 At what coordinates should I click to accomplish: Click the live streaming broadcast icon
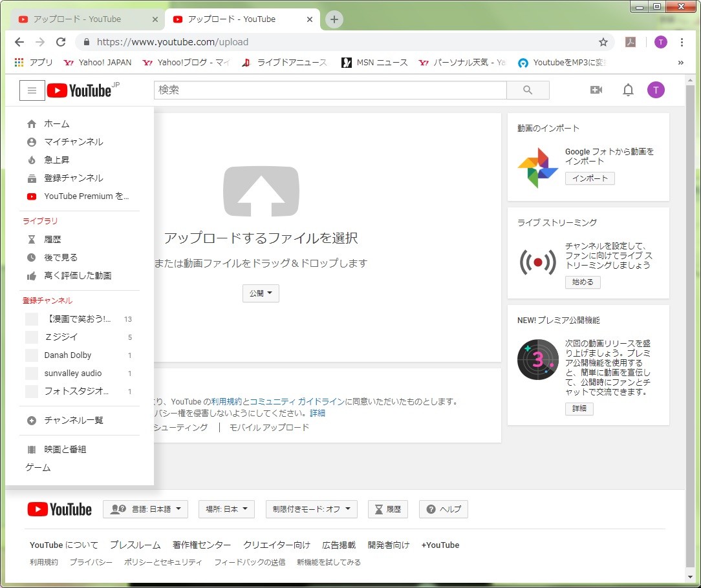[x=538, y=262]
